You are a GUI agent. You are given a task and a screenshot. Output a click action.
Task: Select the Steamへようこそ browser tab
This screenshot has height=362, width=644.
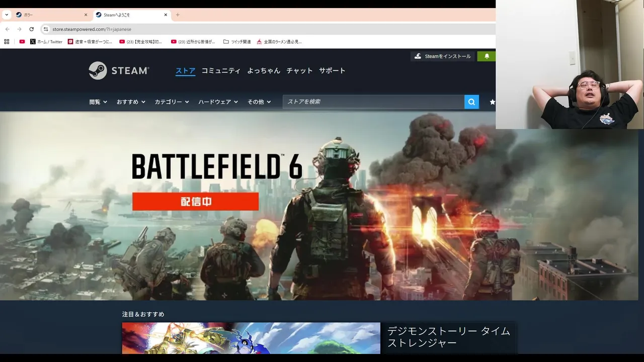pos(132,15)
